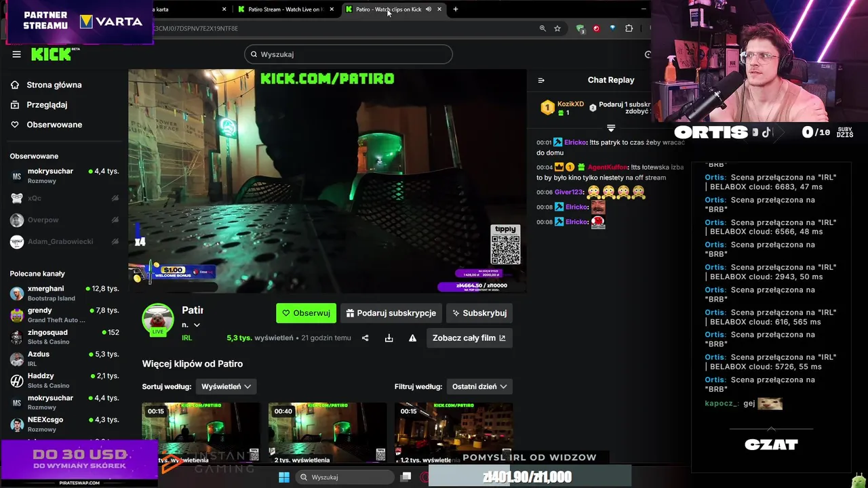Switch to Patiro Stream browser tab
Image resolution: width=868 pixels, height=488 pixels.
285,9
